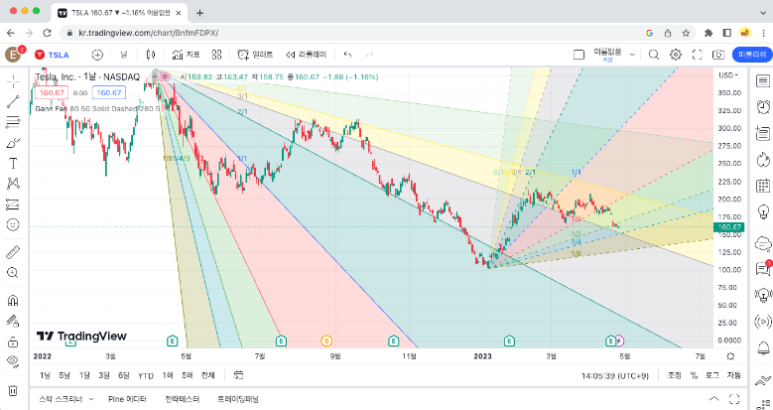Open the candlestick chart type selector

tap(151, 55)
